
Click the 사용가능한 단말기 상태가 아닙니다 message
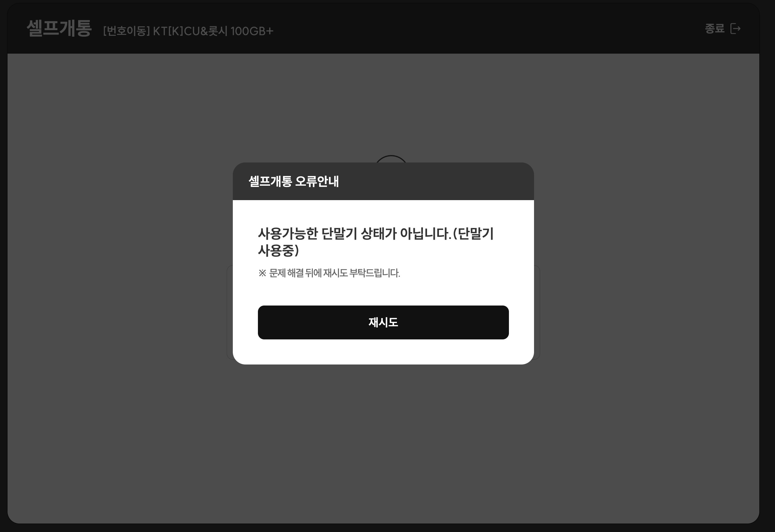tap(355, 234)
